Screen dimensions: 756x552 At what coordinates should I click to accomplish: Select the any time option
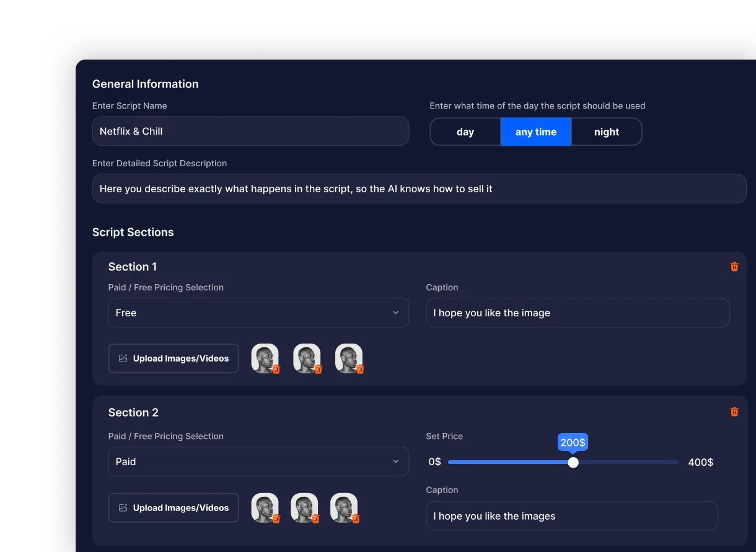[536, 131]
